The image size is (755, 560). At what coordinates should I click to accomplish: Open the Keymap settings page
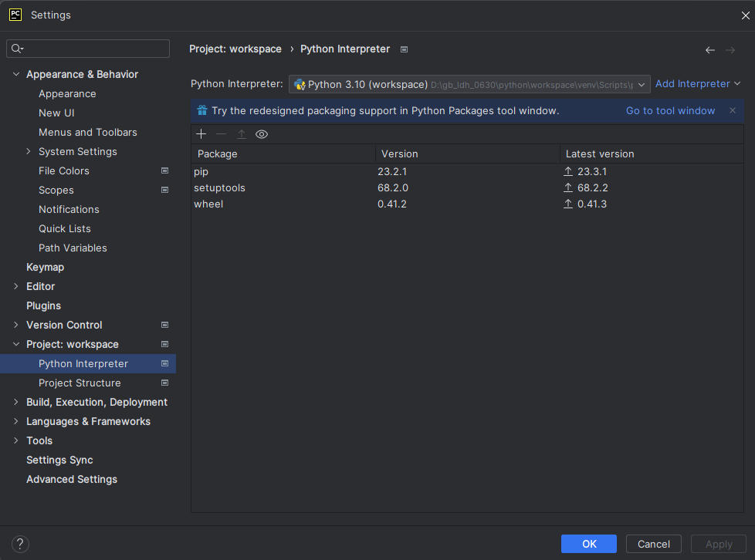46,267
